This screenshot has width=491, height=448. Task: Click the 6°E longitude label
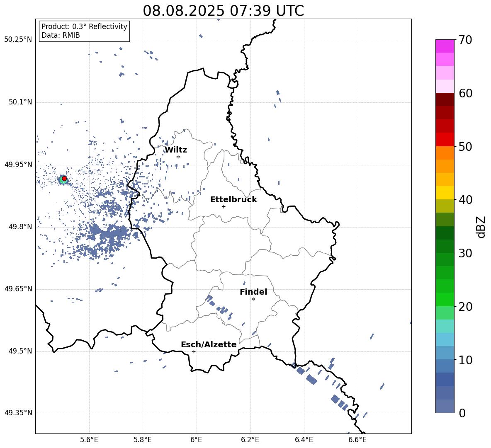tap(196, 440)
